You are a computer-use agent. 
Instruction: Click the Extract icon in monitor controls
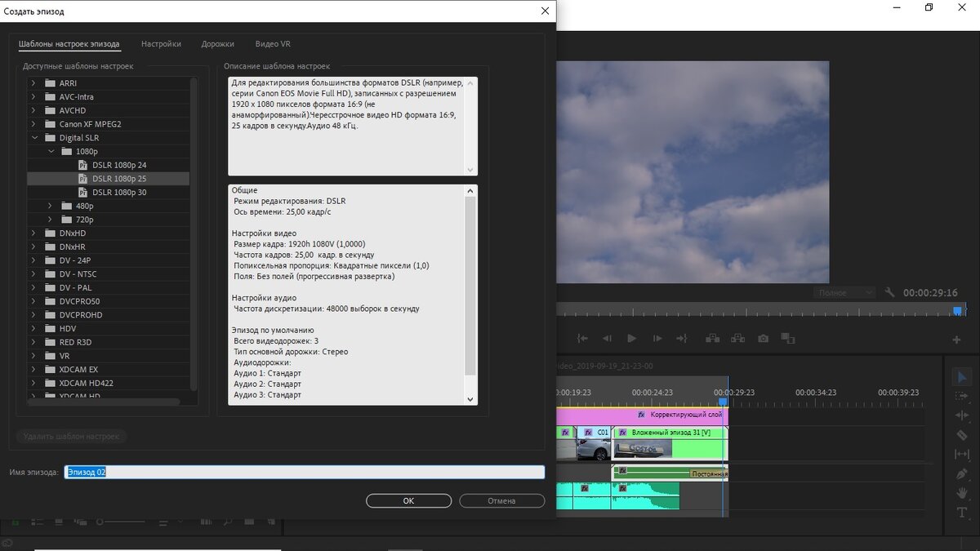coord(737,338)
